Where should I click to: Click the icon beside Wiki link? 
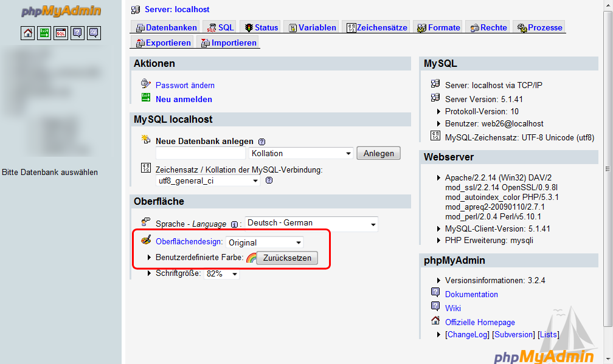pos(435,306)
